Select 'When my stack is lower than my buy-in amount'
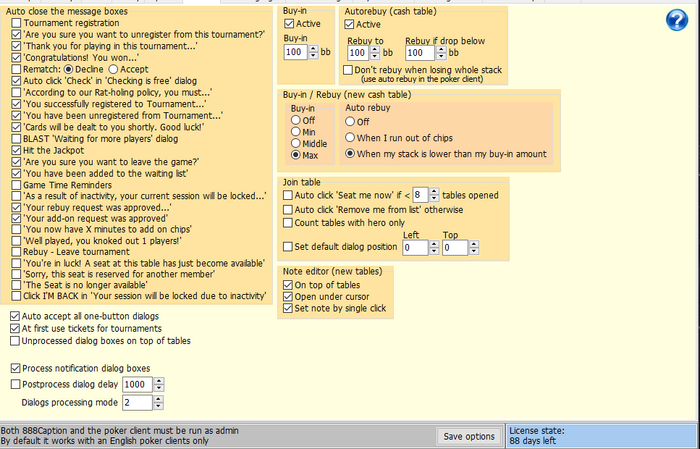Viewport: 700px width, 449px height. 350,154
